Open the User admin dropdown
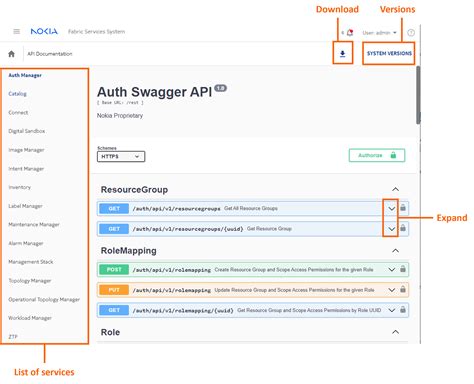The image size is (474, 384). [x=379, y=33]
